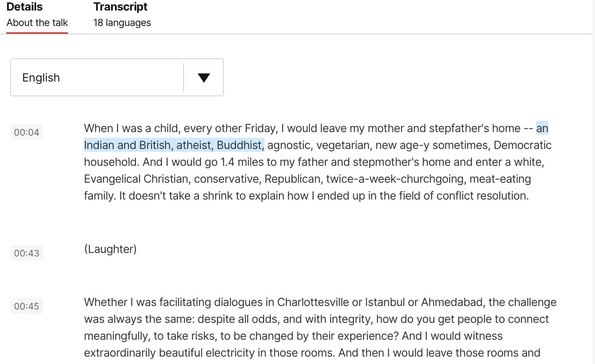The width and height of the screenshot is (595, 364).
Task: Jump to timestamp 00:04 in the talk
Action: [27, 132]
